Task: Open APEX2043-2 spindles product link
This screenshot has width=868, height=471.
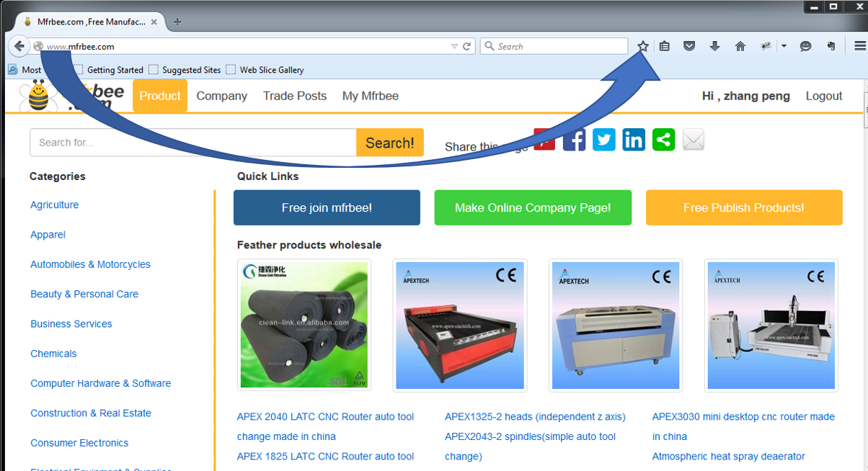Action: (x=531, y=447)
